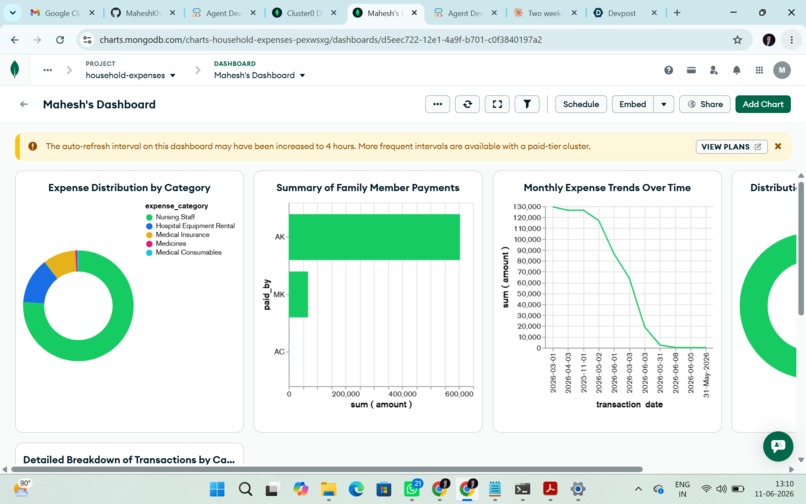Open Windows Start menu
The width and height of the screenshot is (806, 504).
[217, 489]
